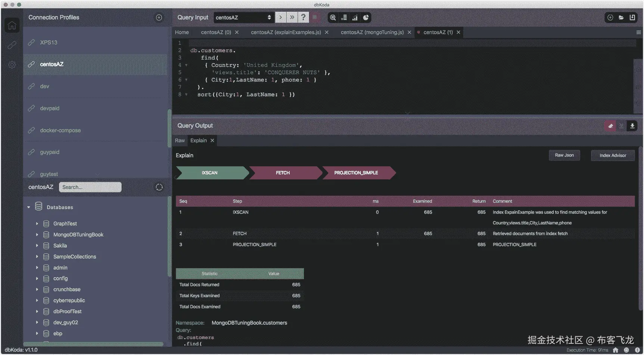644x355 pixels.
Task: Click the home icon in status bar
Action: (x=616, y=350)
